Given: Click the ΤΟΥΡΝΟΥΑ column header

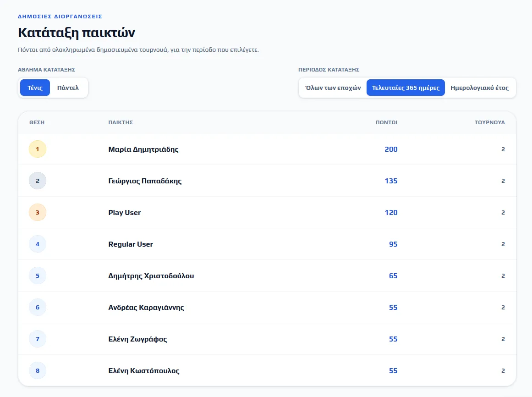Looking at the screenshot, I should [489, 122].
